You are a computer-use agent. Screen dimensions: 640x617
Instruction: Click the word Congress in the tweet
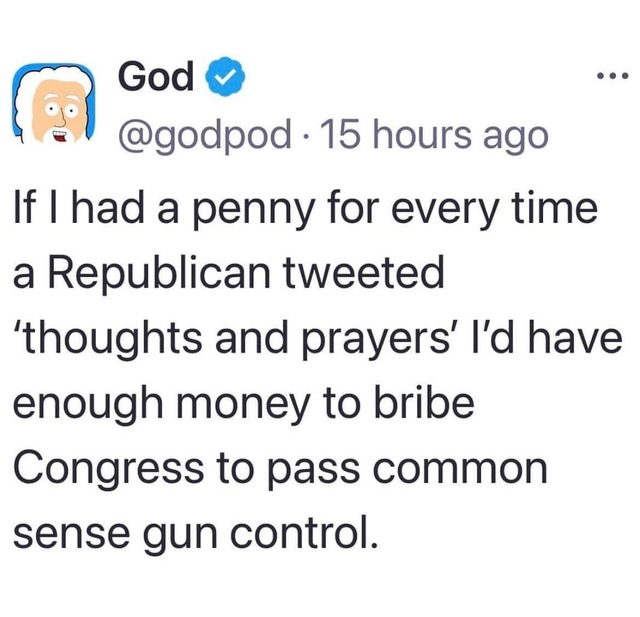[x=109, y=471]
